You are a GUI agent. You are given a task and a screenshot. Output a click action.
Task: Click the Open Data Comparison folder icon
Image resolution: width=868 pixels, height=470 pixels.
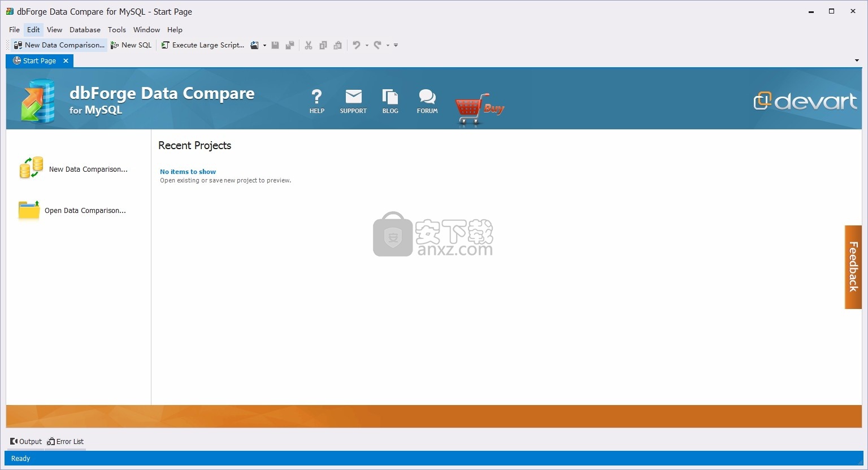29,210
